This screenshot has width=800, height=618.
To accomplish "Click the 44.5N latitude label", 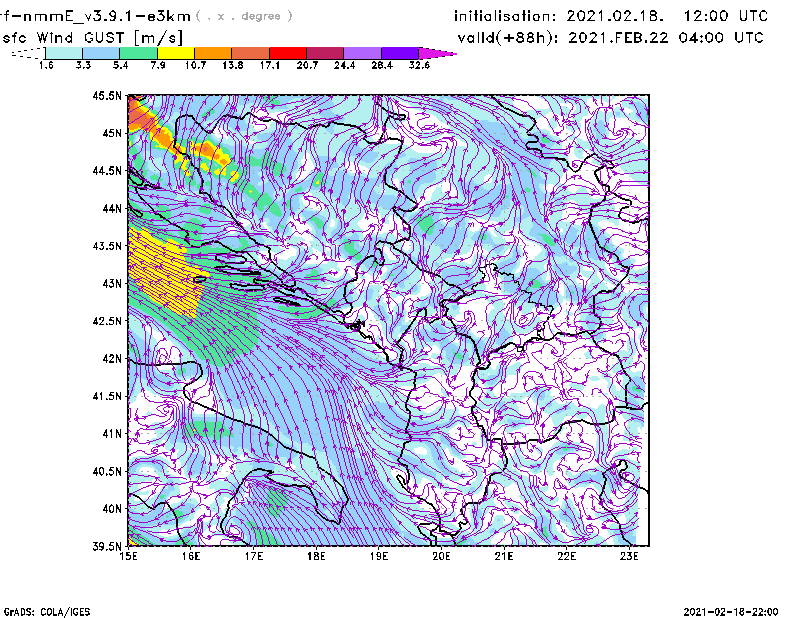I will [107, 170].
